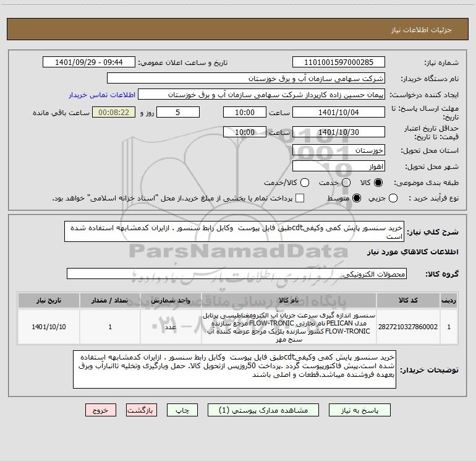Open اطلاعات تماس خریدار link
This screenshot has height=461, width=476.
[x=102, y=95]
